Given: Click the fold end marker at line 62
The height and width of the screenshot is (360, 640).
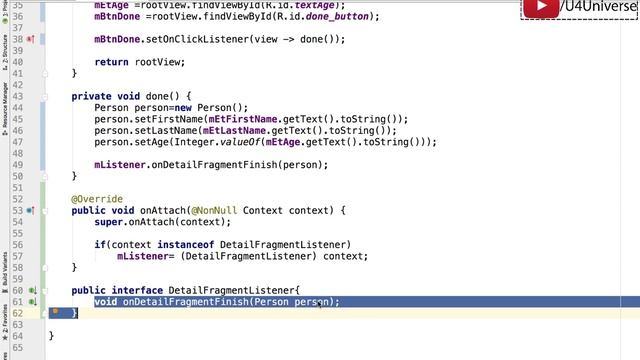Looking at the screenshot, I should click(x=45, y=313).
